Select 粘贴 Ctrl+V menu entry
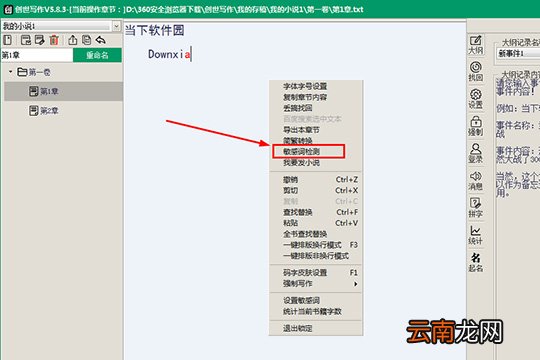The image size is (540, 360). click(x=315, y=223)
